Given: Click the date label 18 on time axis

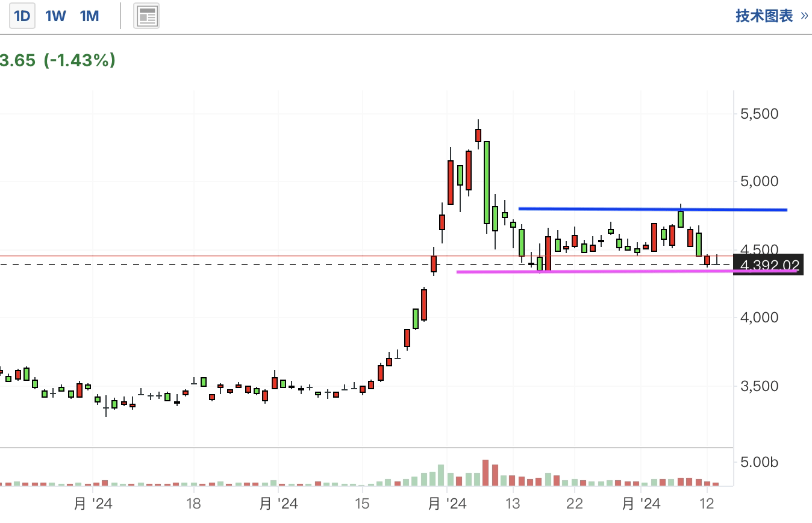Looking at the screenshot, I should pos(193,504).
